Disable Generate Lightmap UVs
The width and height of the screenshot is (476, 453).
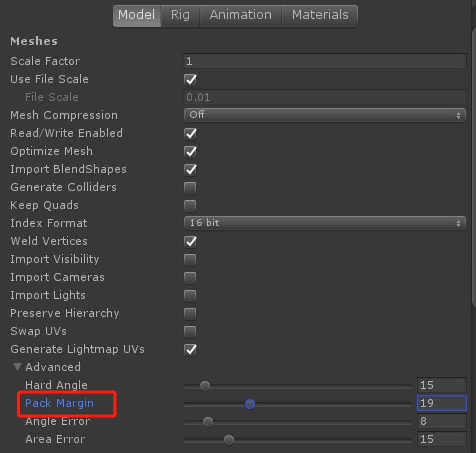pyautogui.click(x=190, y=349)
